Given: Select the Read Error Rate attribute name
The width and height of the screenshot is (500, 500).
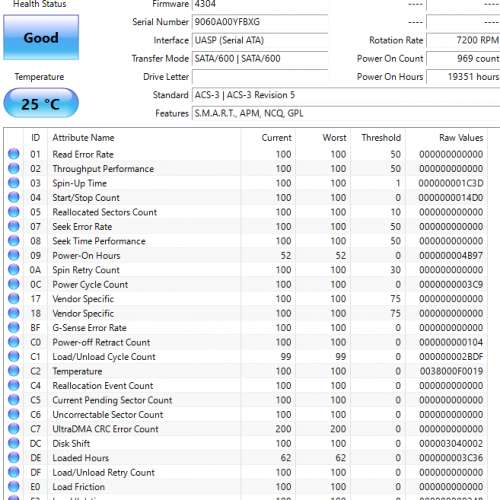Looking at the screenshot, I should (83, 154).
